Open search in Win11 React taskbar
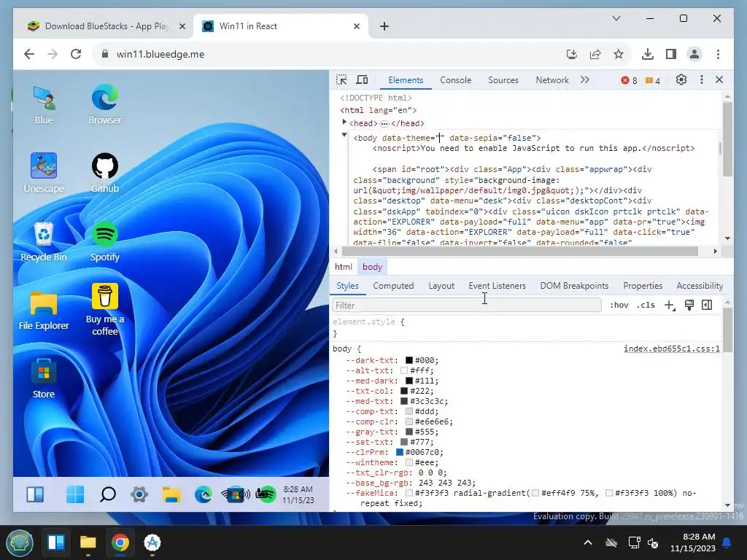Viewport: 747px width, 560px height. (x=108, y=494)
